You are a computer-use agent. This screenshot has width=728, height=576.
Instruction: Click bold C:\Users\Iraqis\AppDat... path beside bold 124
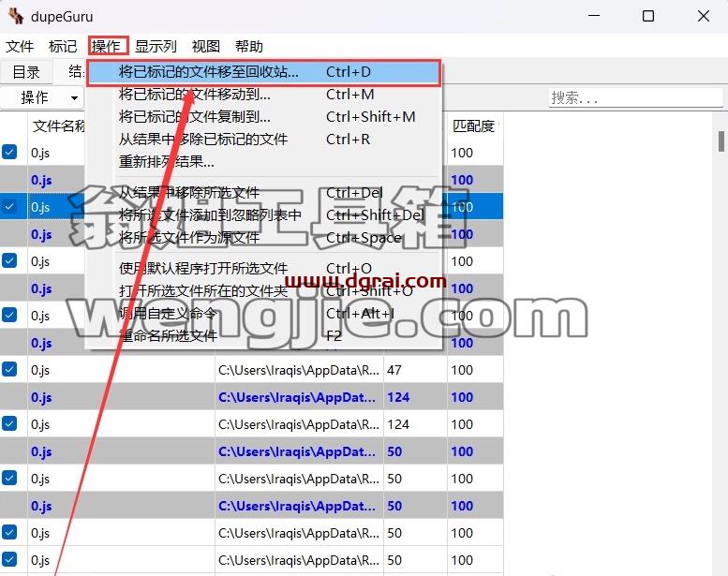pyautogui.click(x=299, y=397)
